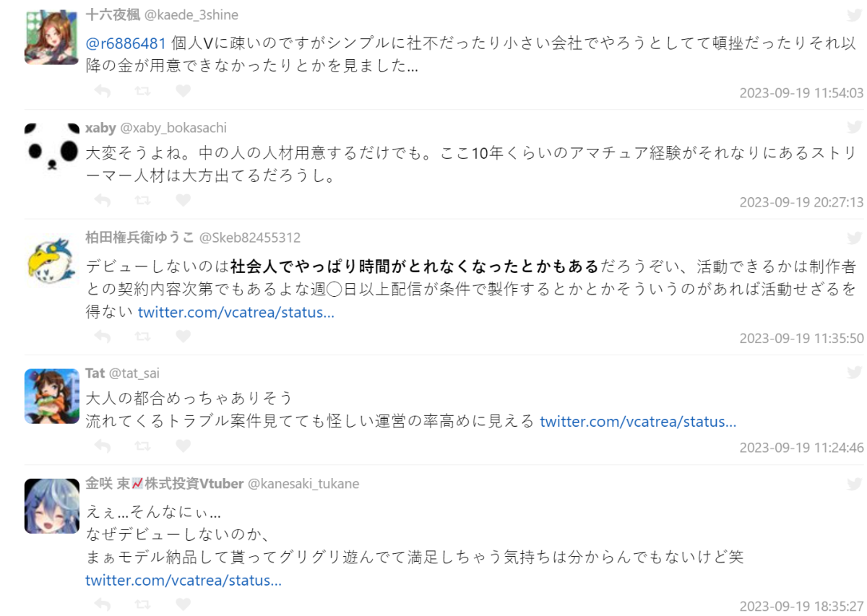Open the @r6886481 mention link
Viewport: 867px width, 616px height.
pyautogui.click(x=126, y=44)
